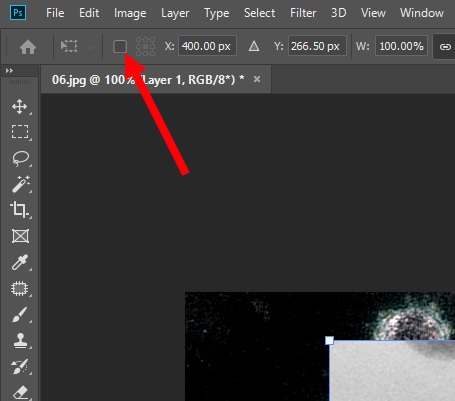
Task: Open the 3D menu
Action: click(x=338, y=13)
